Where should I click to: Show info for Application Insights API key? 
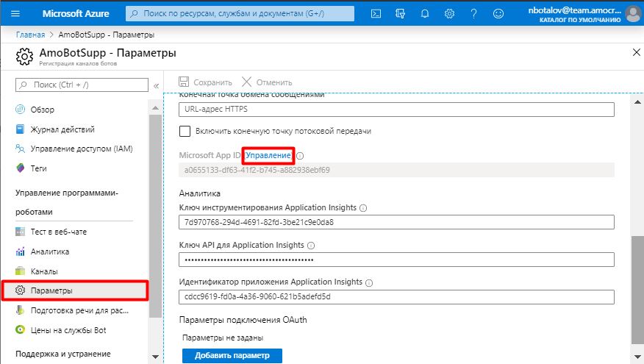[x=311, y=246]
